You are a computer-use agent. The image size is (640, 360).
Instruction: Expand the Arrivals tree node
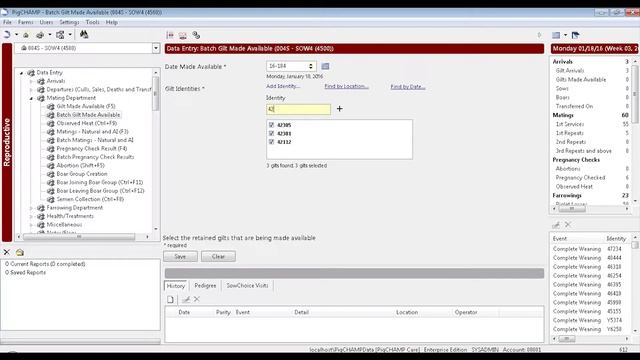click(31, 81)
